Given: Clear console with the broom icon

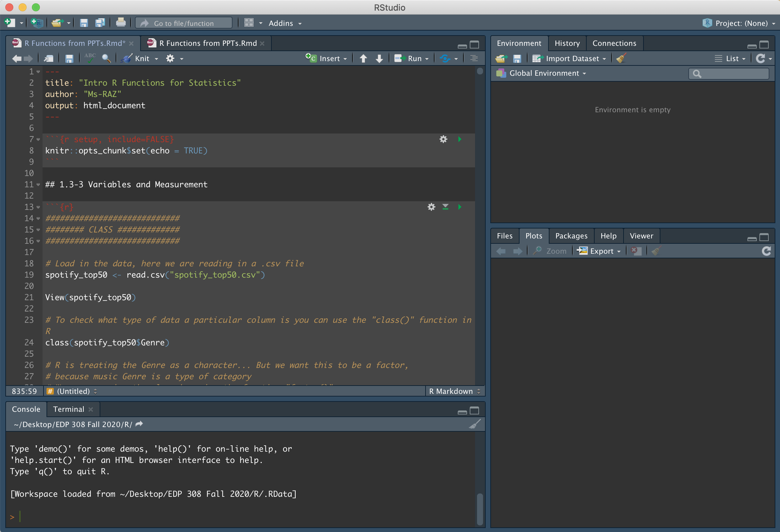Looking at the screenshot, I should pos(475,424).
